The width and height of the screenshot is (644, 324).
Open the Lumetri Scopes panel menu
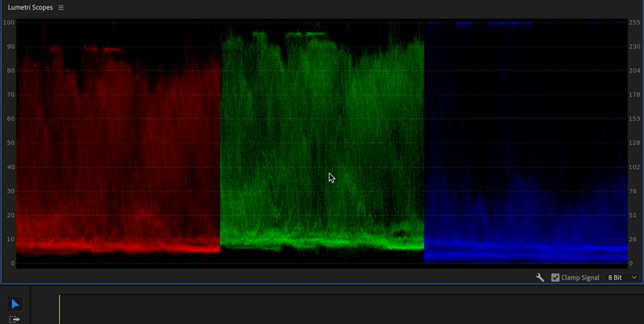pos(61,8)
